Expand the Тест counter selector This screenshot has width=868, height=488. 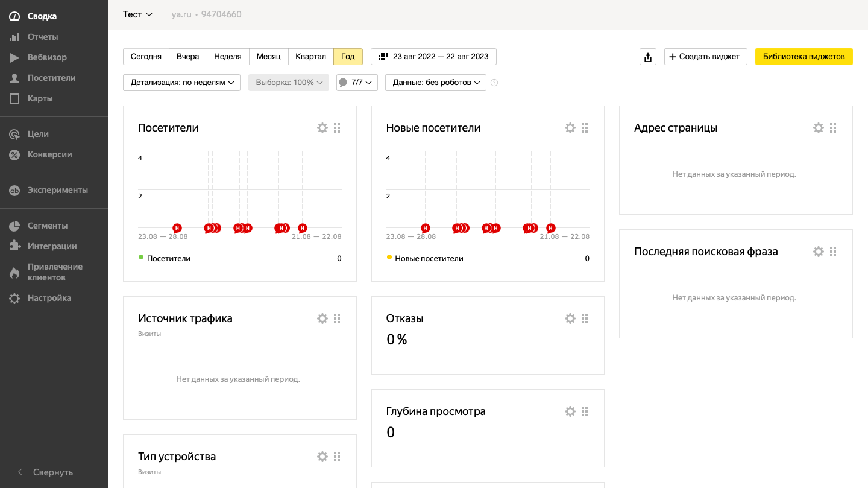point(137,14)
